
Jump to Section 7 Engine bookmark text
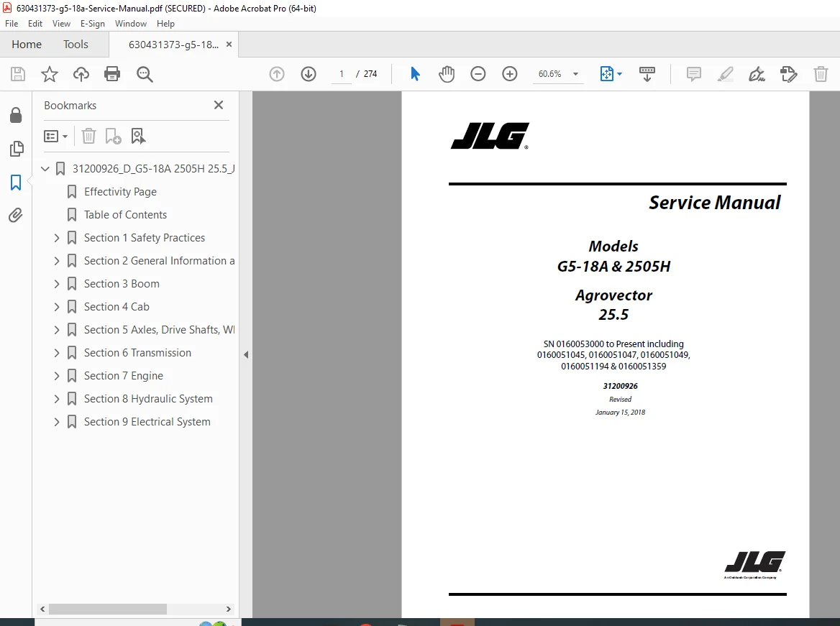123,376
